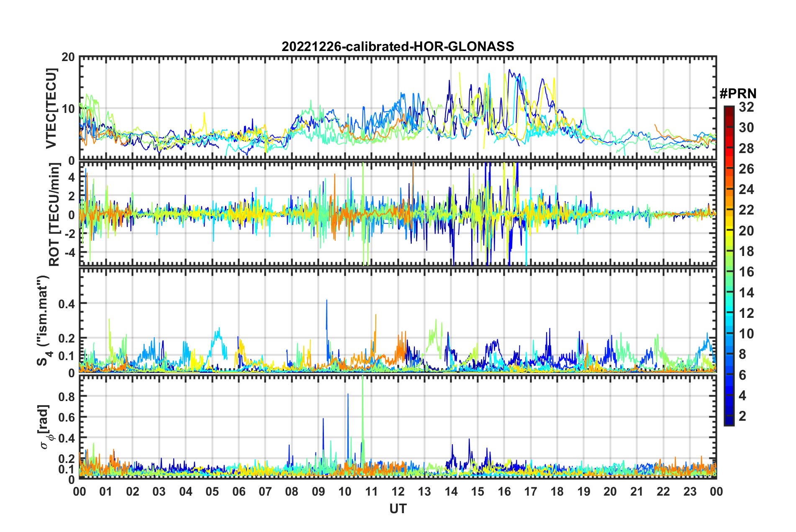The width and height of the screenshot is (796, 532).
Task: Click the "18" label on the PRN colorbar
Action: click(x=747, y=251)
